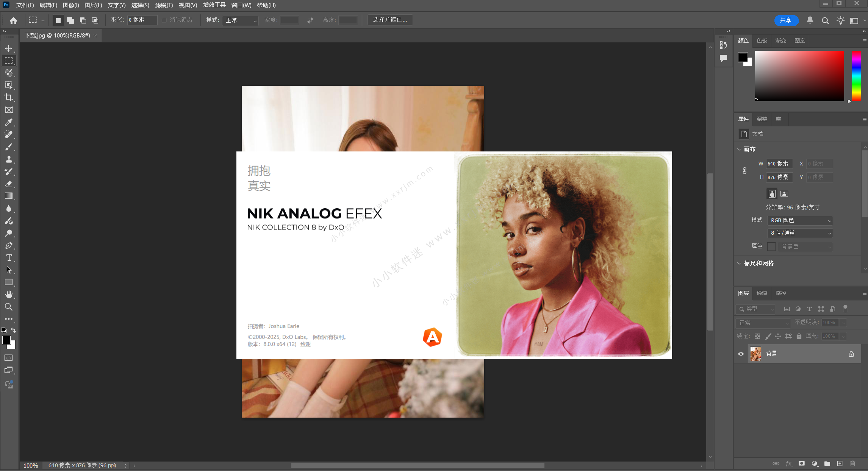Open the Layers panel menu
Screen dimensions: 868x471
(864, 293)
